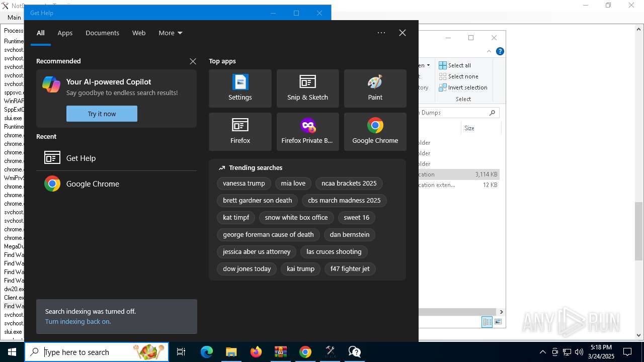The height and width of the screenshot is (362, 644).
Task: Search trending 'ncaa brackets 2025'
Action: coord(349,184)
